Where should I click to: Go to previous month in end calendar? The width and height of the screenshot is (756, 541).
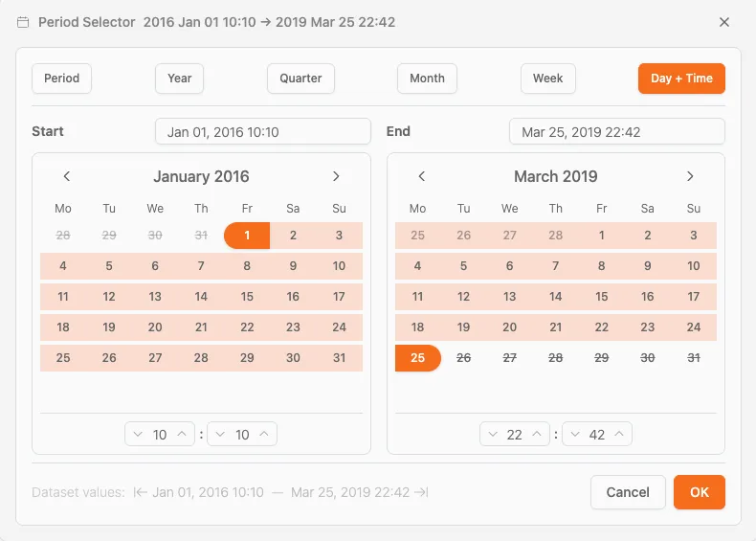pos(421,176)
